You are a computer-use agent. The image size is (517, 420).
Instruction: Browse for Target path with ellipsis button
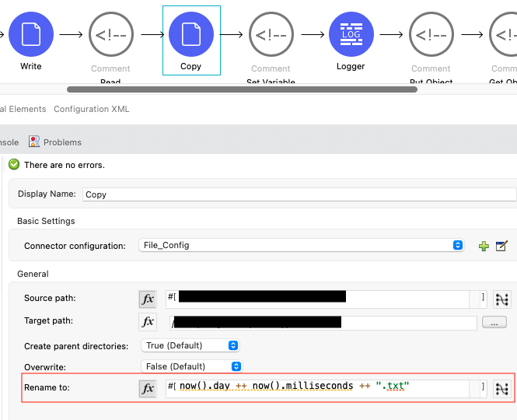tap(494, 322)
